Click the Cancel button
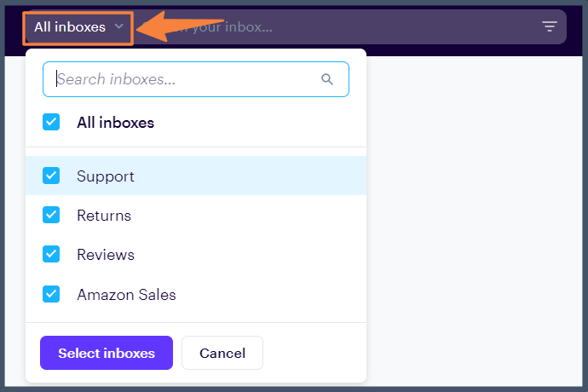Viewport: 588px width, 392px height. (222, 353)
